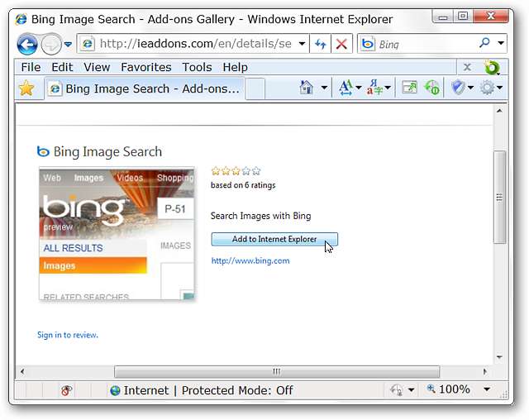Click the Refresh page icon
Screen dimensions: 529x420
(x=320, y=44)
